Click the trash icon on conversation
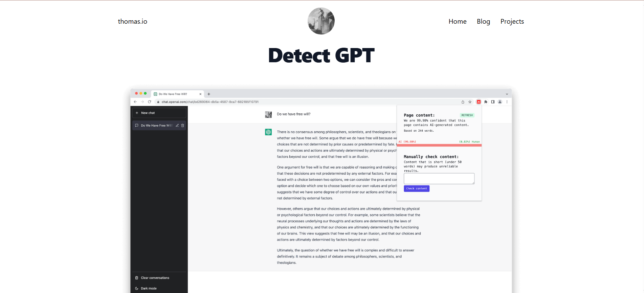644x293 pixels. (183, 126)
